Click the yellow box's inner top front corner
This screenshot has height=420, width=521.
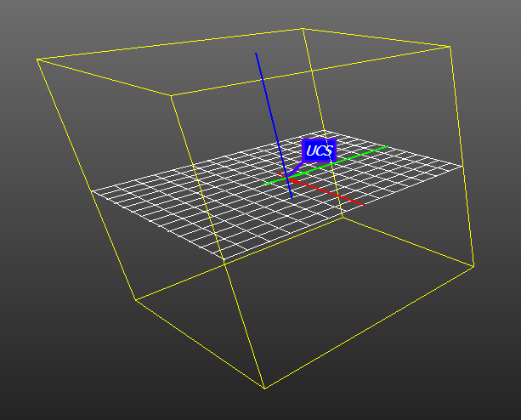tap(173, 95)
